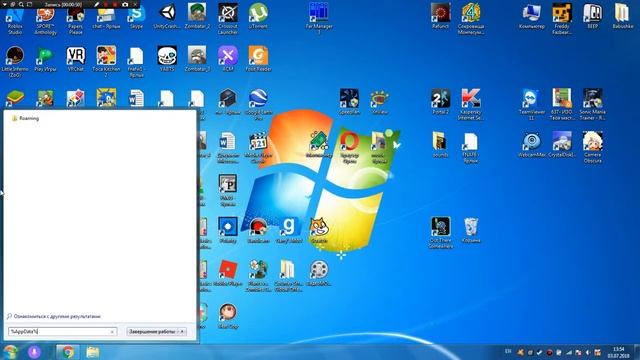Open the TeamViewer 11 shortcut

coord(531,104)
